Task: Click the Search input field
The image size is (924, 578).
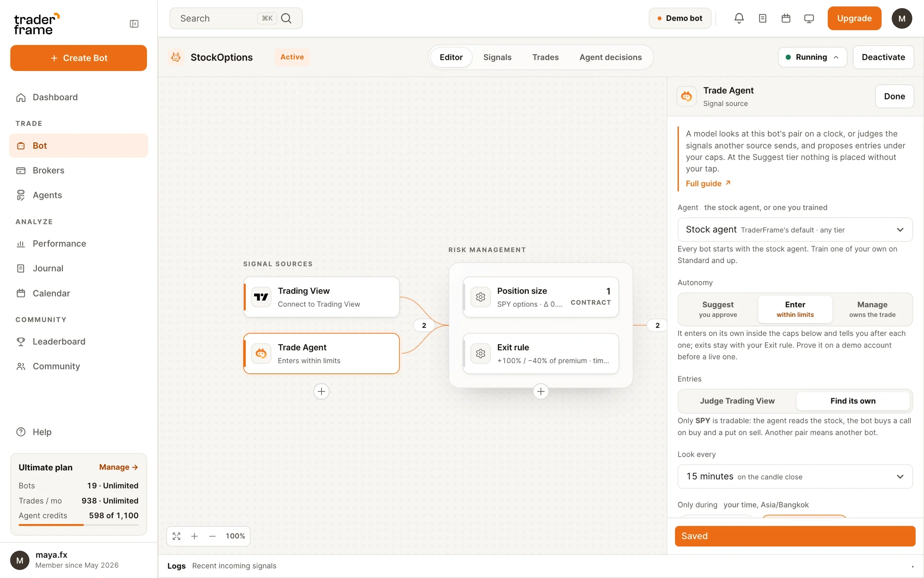Action: pos(236,18)
